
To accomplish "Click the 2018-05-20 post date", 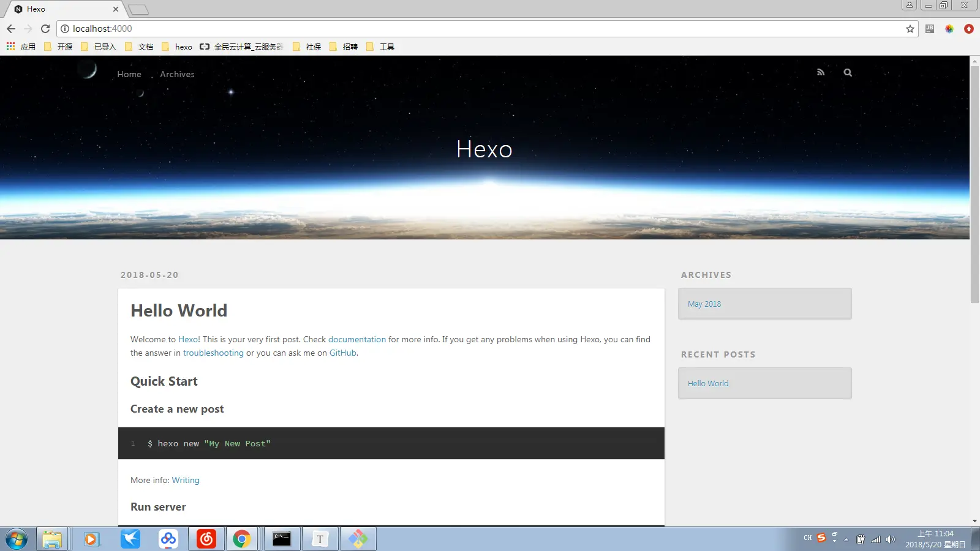I will pyautogui.click(x=149, y=275).
